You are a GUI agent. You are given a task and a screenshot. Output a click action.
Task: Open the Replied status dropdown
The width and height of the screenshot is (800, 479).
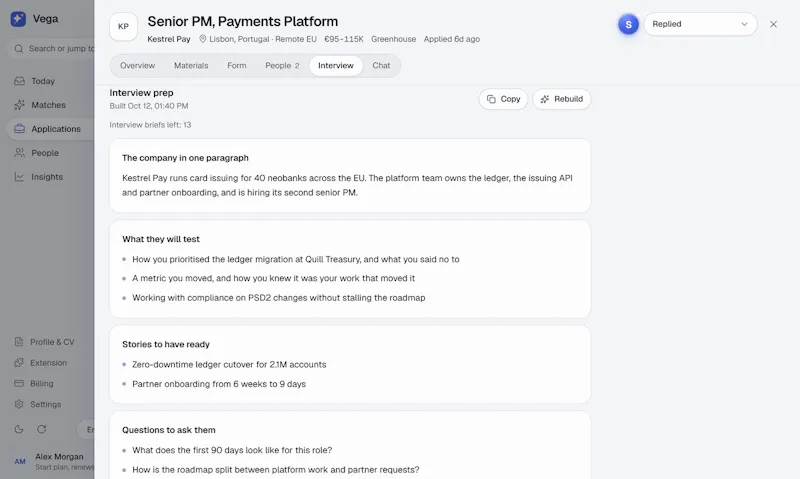coord(700,24)
